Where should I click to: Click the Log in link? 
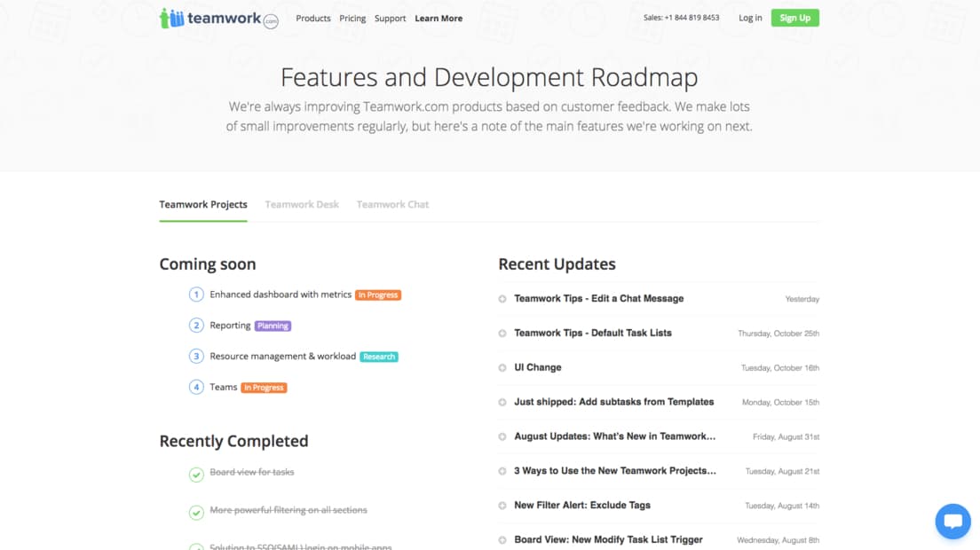pyautogui.click(x=750, y=18)
